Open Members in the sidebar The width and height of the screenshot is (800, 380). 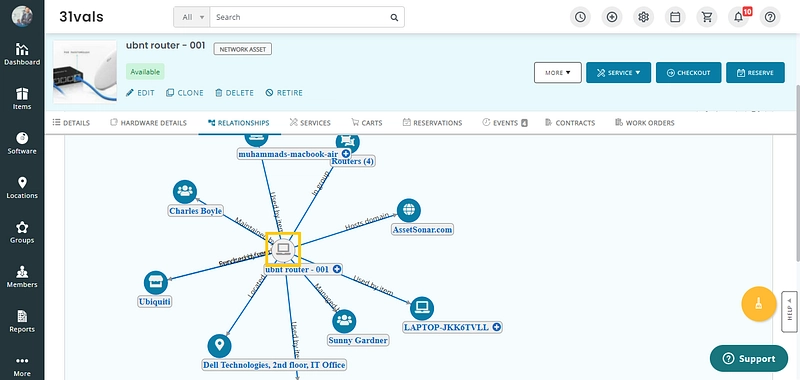pyautogui.click(x=22, y=277)
